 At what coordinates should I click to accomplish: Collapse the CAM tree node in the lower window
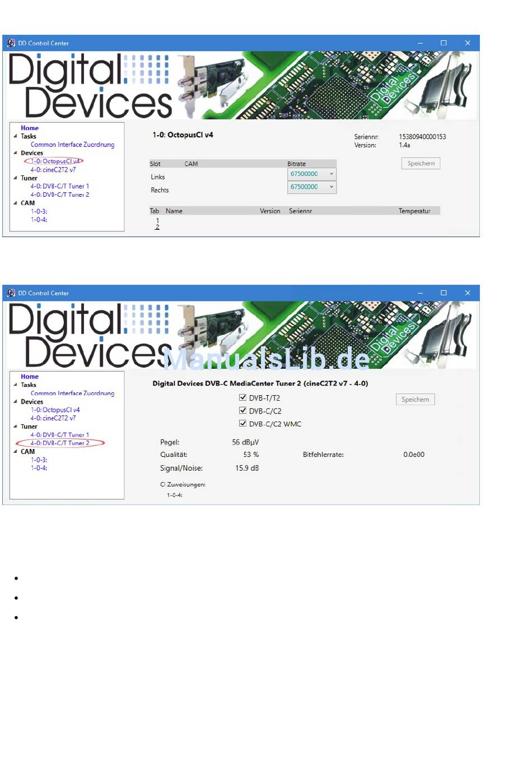pos(16,451)
